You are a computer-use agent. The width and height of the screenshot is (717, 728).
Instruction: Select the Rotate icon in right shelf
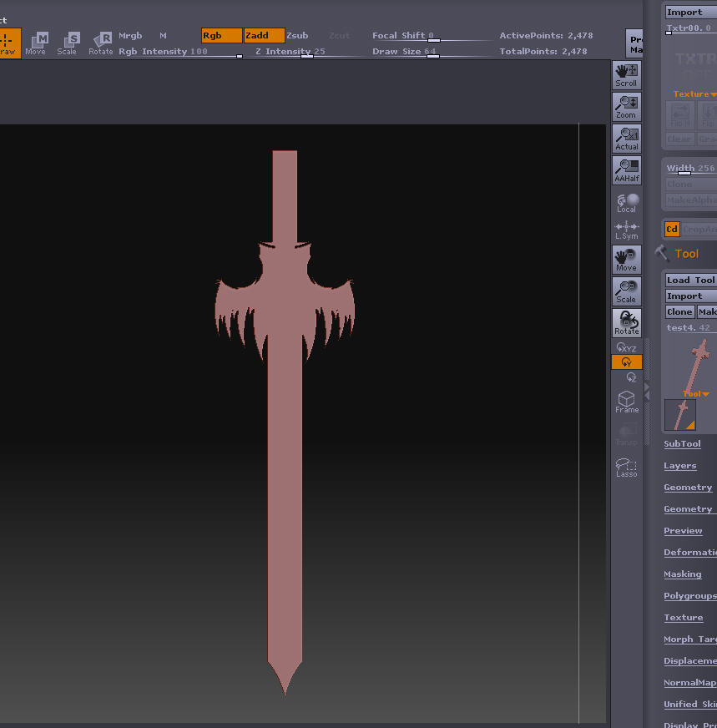click(x=626, y=322)
